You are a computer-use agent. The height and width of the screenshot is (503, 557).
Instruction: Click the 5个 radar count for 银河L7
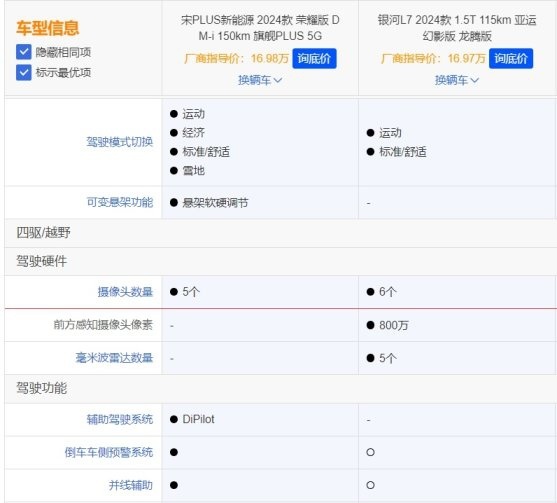388,358
